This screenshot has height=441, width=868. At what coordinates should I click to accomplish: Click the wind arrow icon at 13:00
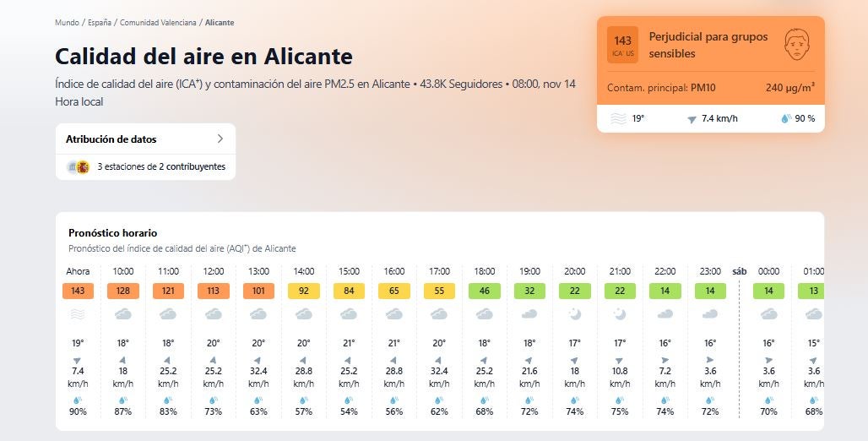pyautogui.click(x=258, y=361)
